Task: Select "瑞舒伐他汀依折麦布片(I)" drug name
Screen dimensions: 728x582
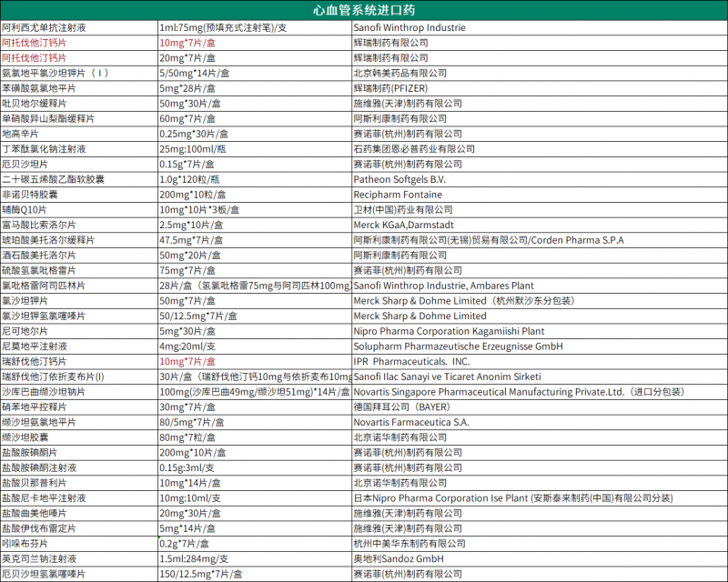Action: pyautogui.click(x=54, y=376)
